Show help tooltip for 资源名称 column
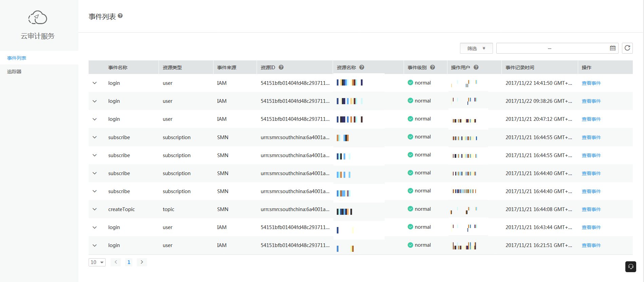Image resolution: width=644 pixels, height=282 pixels. (x=362, y=67)
